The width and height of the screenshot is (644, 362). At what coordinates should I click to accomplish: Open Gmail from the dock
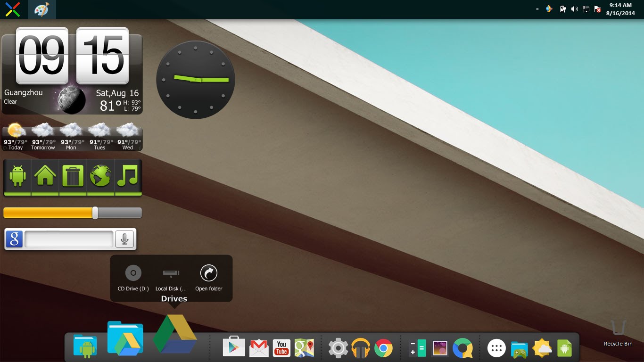pos(259,348)
